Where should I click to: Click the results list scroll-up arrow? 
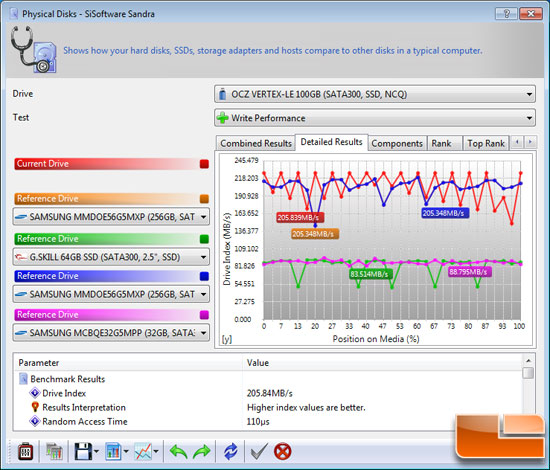point(528,360)
